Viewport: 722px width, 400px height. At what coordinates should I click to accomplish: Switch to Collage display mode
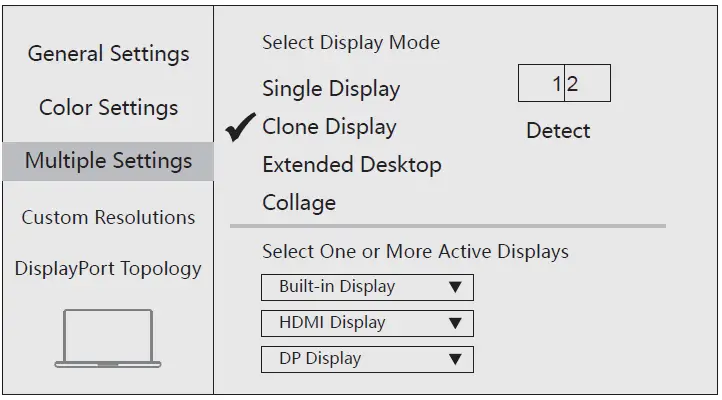click(x=299, y=203)
